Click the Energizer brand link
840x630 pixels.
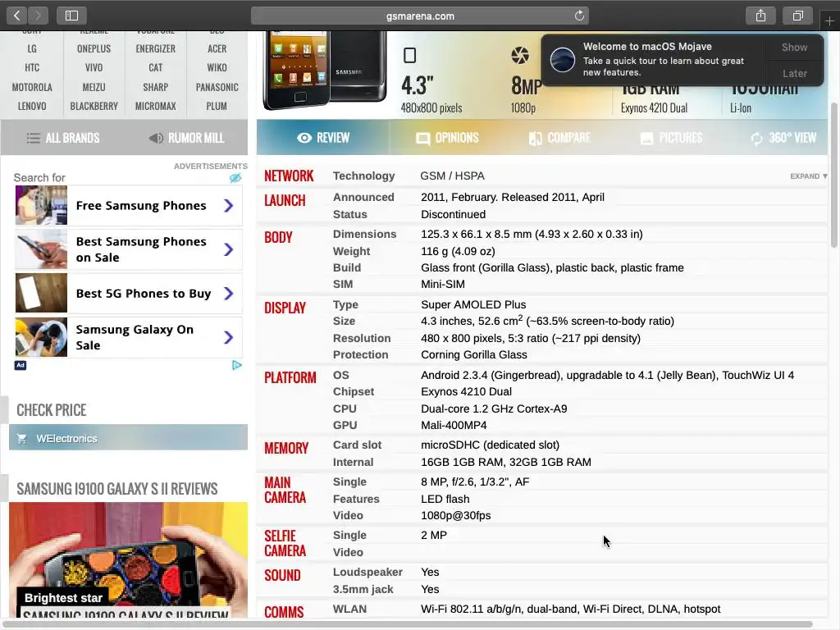155,48
